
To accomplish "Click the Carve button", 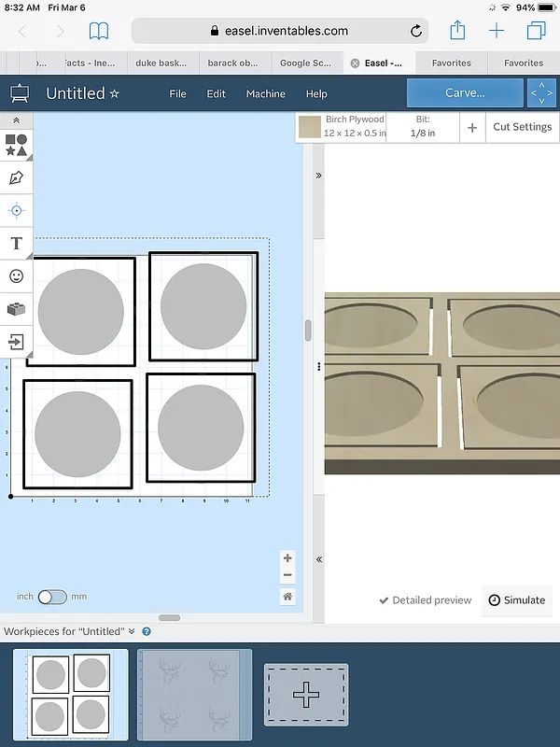I will (x=464, y=93).
